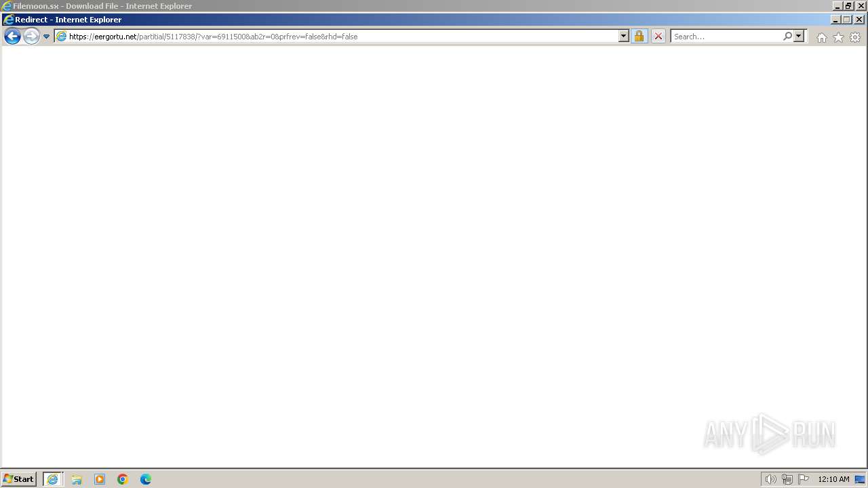The height and width of the screenshot is (488, 868).
Task: Minimize the Redirect Internet Explorer window
Action: point(835,20)
